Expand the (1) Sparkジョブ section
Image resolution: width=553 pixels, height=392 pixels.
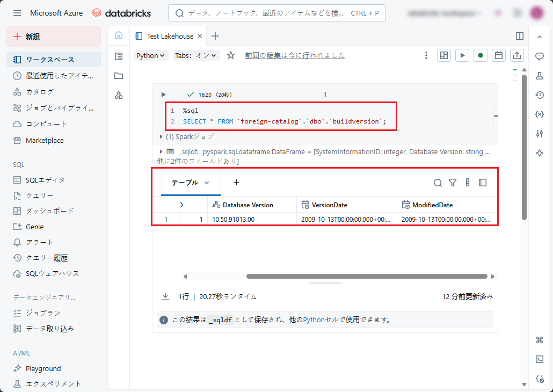tap(161, 136)
